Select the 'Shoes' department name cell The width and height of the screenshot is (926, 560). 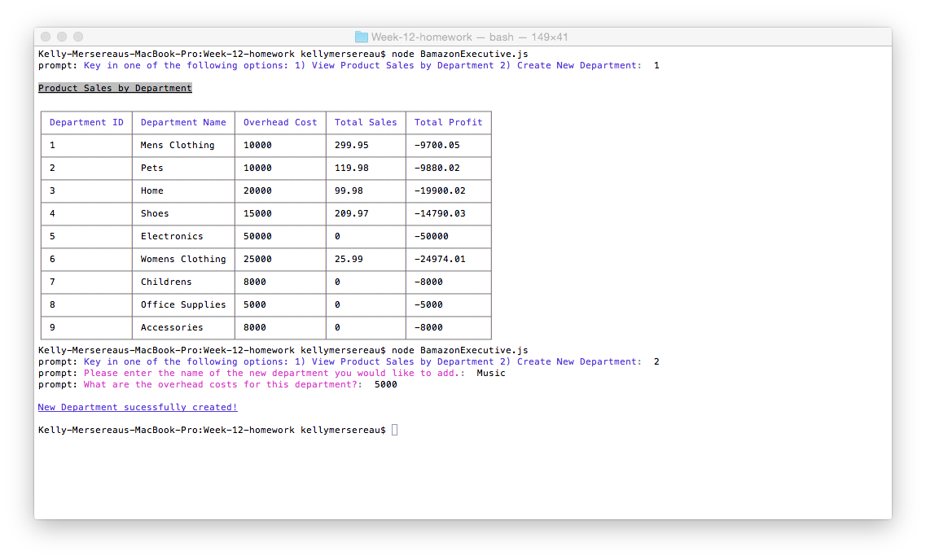tap(155, 213)
